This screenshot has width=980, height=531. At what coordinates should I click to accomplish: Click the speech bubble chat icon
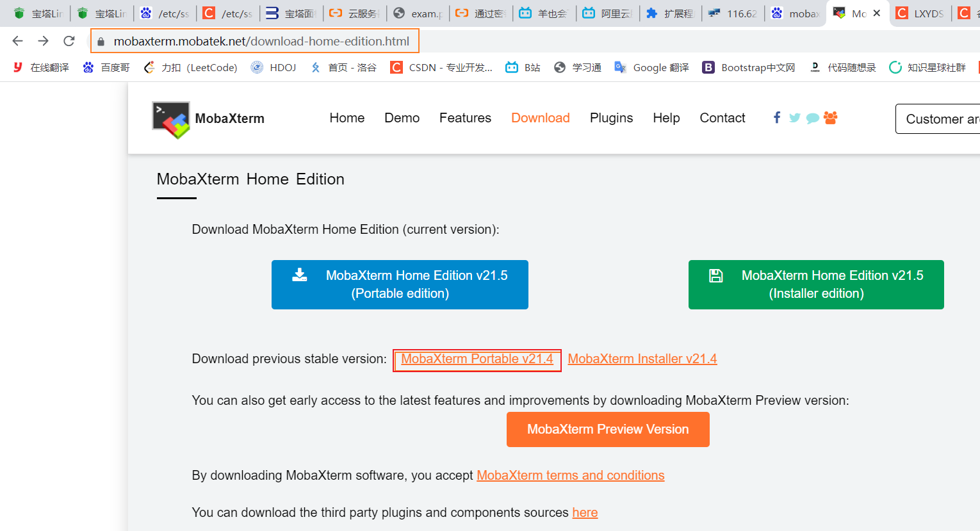coord(813,118)
